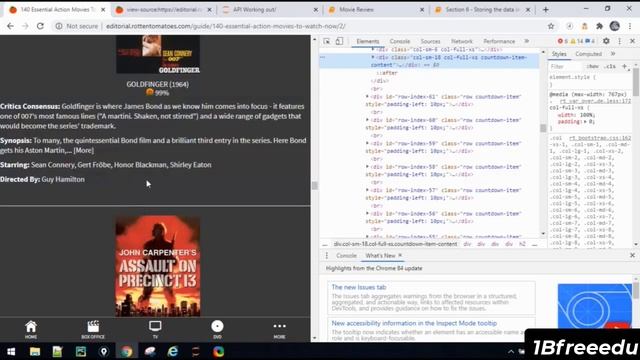Expand the row-index-57 div node
Viewport: 640px width, 360px height.
(x=367, y=190)
